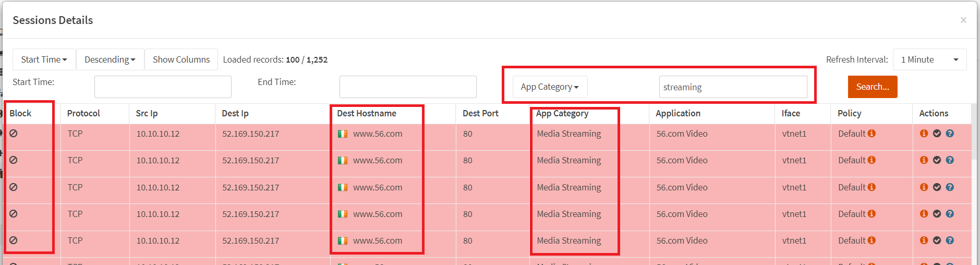980x265 pixels.
Task: Click the blue question-mark action icon in the fifth row
Action: point(950,240)
